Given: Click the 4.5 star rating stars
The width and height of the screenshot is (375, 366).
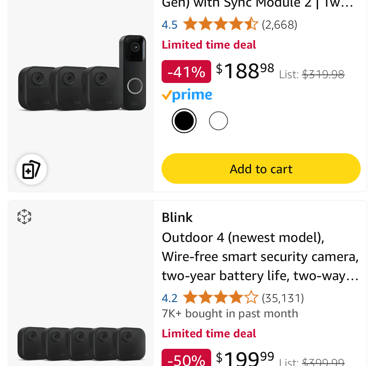Looking at the screenshot, I should [221, 24].
